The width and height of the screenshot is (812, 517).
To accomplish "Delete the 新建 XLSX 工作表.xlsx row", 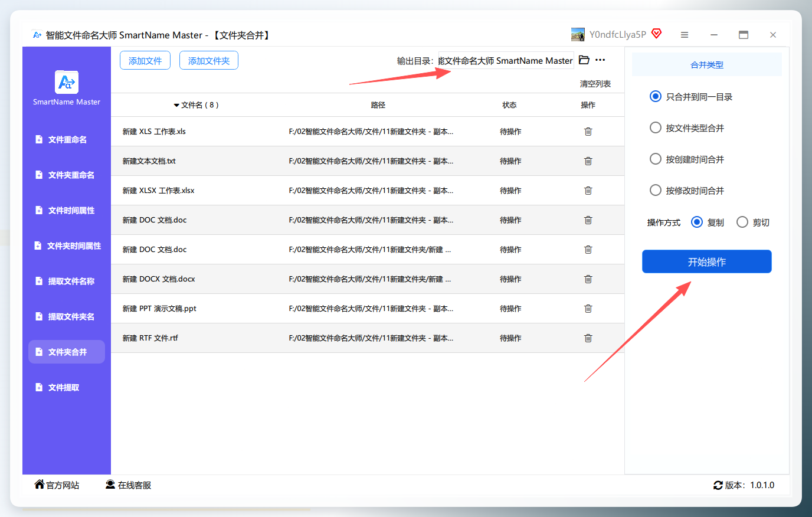I will coord(588,191).
